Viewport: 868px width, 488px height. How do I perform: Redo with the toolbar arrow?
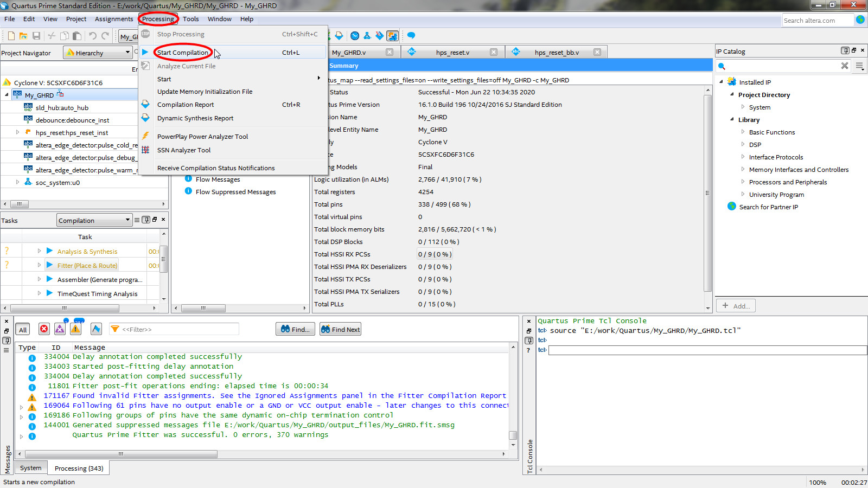click(x=105, y=36)
